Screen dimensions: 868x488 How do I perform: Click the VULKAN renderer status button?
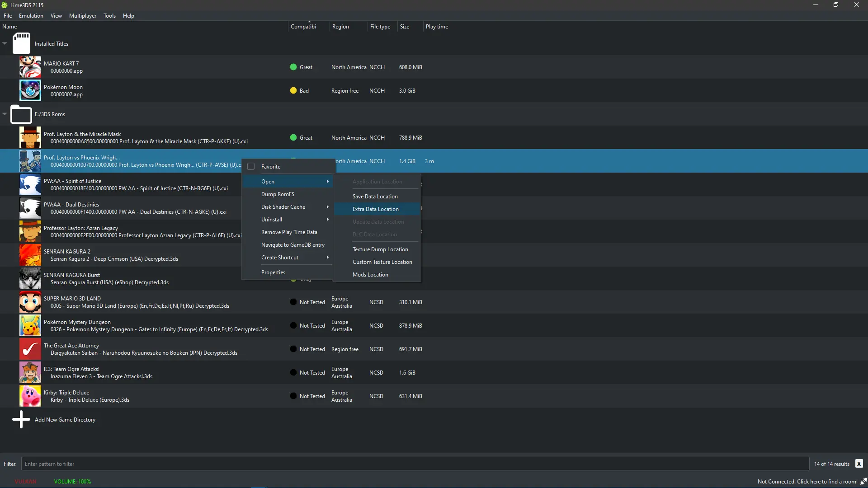click(25, 481)
